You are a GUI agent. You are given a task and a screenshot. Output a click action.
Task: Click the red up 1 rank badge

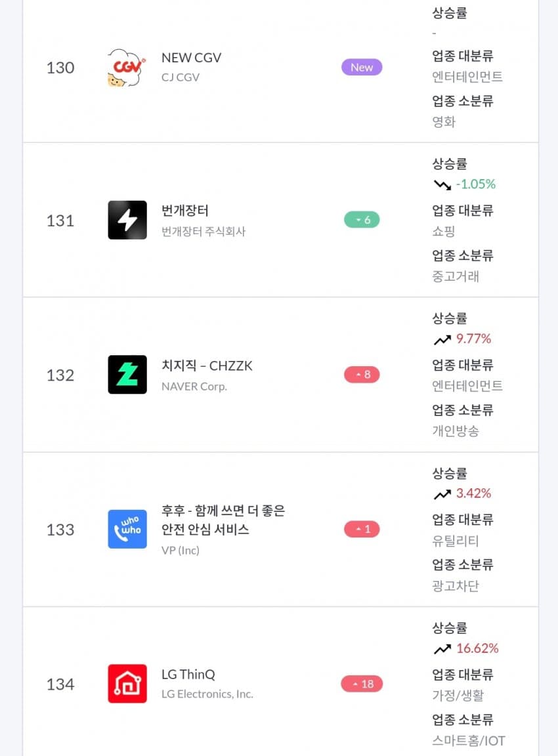[362, 529]
